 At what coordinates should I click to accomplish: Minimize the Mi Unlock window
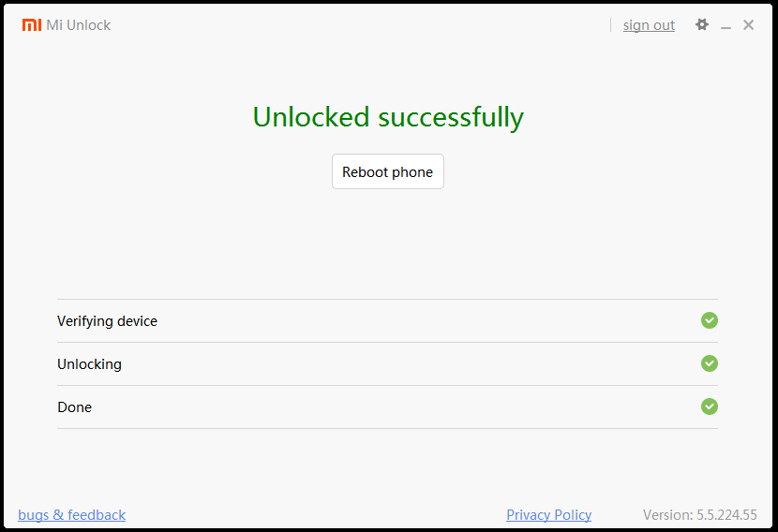pos(726,26)
